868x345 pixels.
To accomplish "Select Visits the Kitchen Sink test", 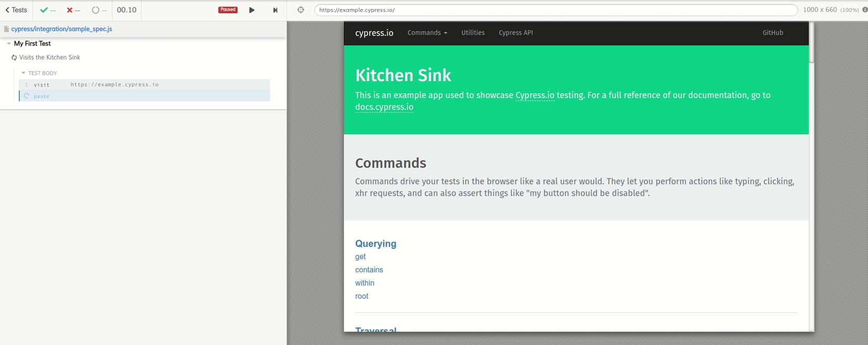I will tap(49, 57).
